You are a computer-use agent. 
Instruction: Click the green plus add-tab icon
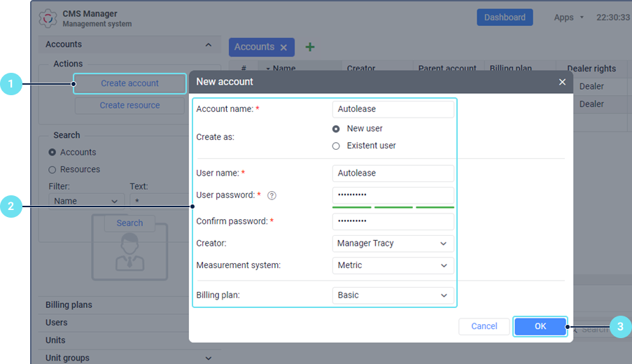[310, 47]
